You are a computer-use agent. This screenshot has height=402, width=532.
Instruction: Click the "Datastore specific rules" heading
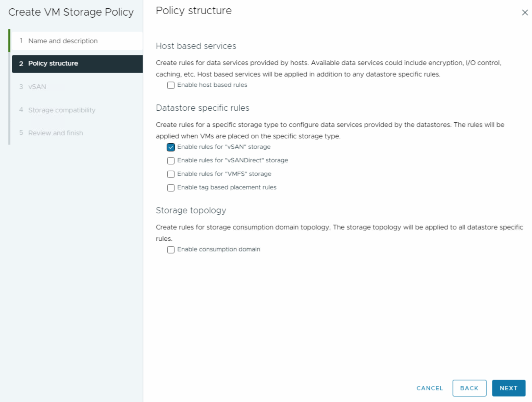coord(203,108)
